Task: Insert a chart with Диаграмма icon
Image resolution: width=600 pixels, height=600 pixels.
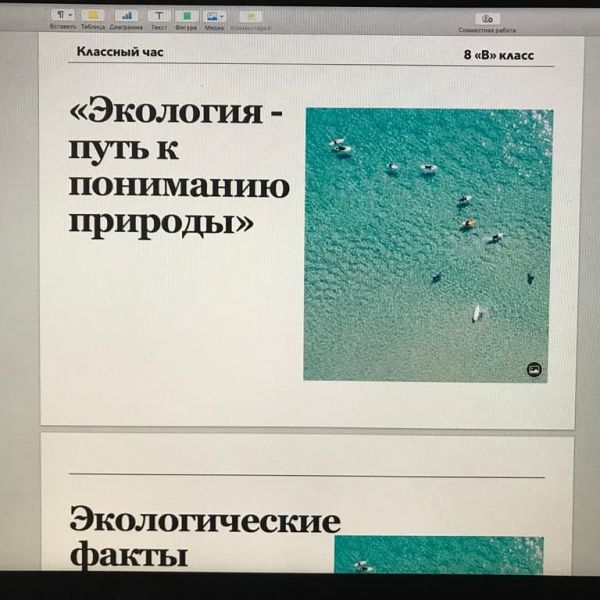Action: point(126,16)
